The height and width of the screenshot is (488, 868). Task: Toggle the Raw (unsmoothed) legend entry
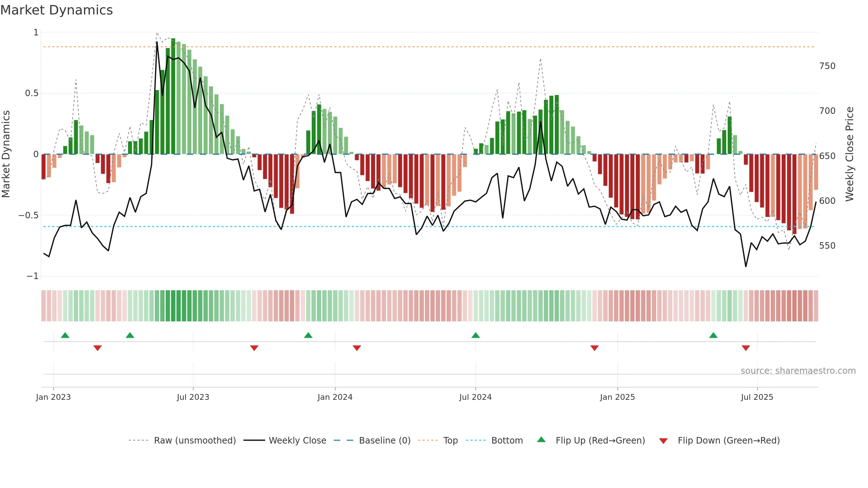182,440
